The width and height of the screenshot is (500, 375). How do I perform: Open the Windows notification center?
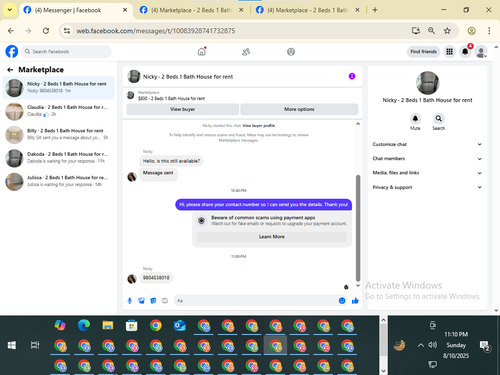point(484,346)
